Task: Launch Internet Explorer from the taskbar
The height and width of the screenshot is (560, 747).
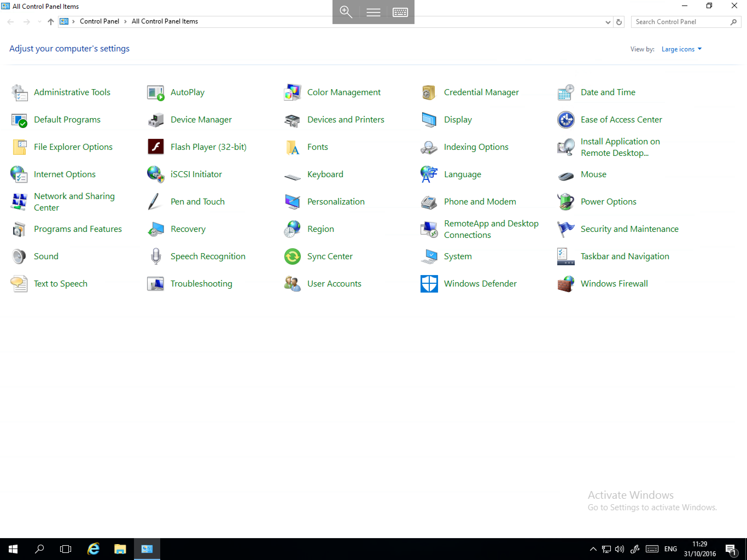Action: 93,549
